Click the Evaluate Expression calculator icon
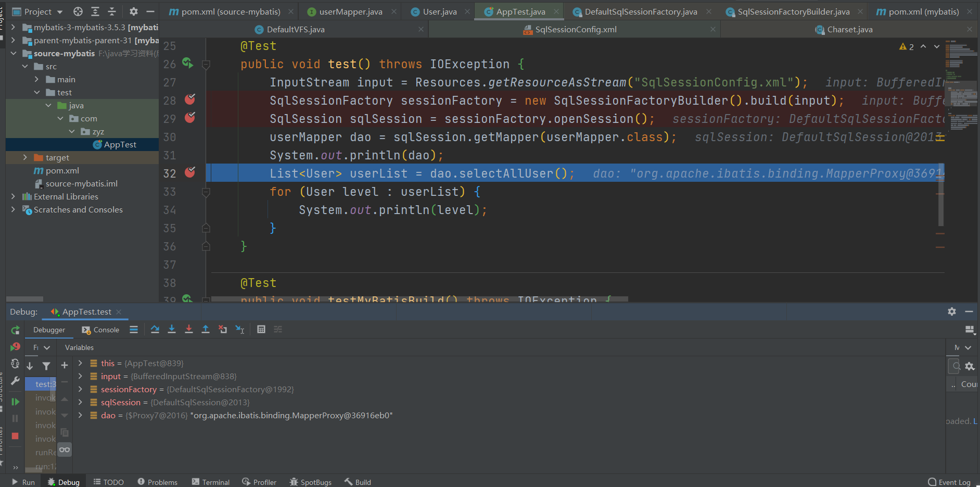The height and width of the screenshot is (487, 980). (261, 329)
